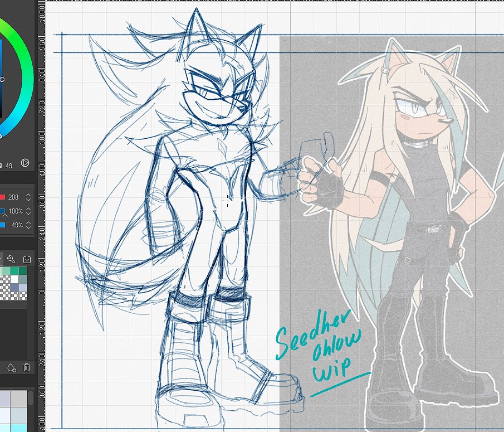This screenshot has height=432, width=504.
Task: Click the red slider bar beside 208
Action: 2,197
